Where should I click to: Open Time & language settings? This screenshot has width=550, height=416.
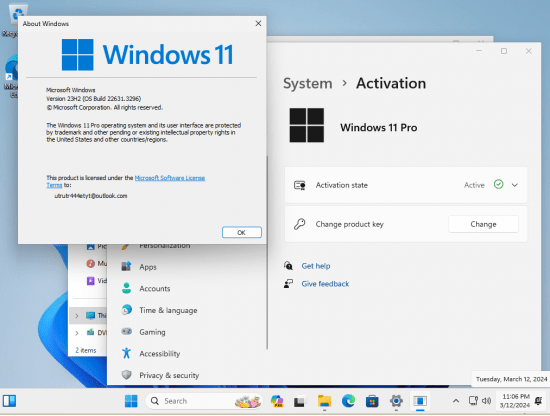pyautogui.click(x=168, y=310)
